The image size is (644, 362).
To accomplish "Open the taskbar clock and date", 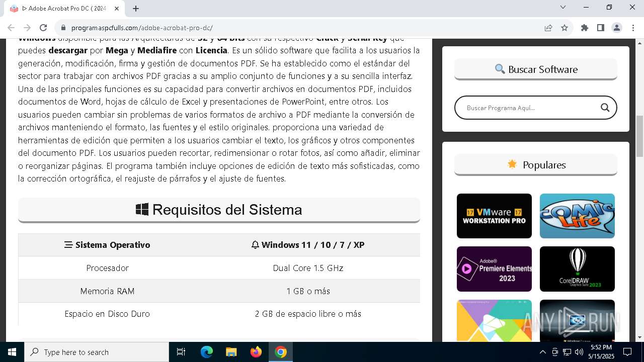I will (x=601, y=352).
